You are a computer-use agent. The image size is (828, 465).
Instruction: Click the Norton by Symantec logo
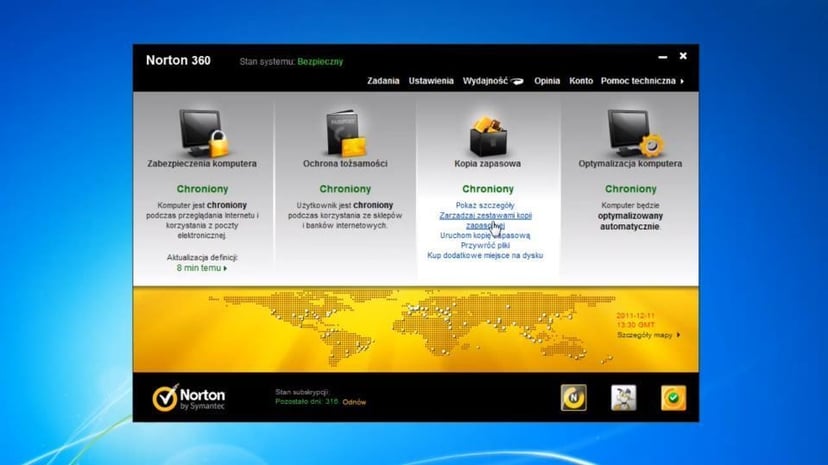click(189, 398)
